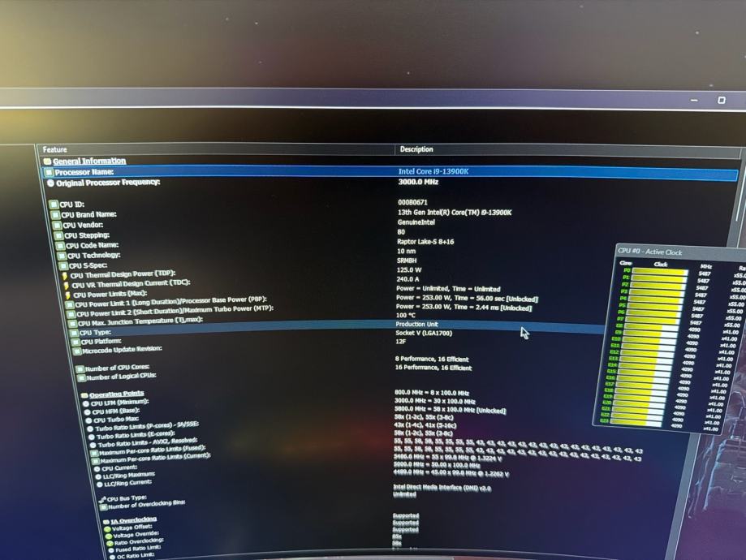Select the Processor Name row label
This screenshot has width=746, height=560.
[x=84, y=172]
